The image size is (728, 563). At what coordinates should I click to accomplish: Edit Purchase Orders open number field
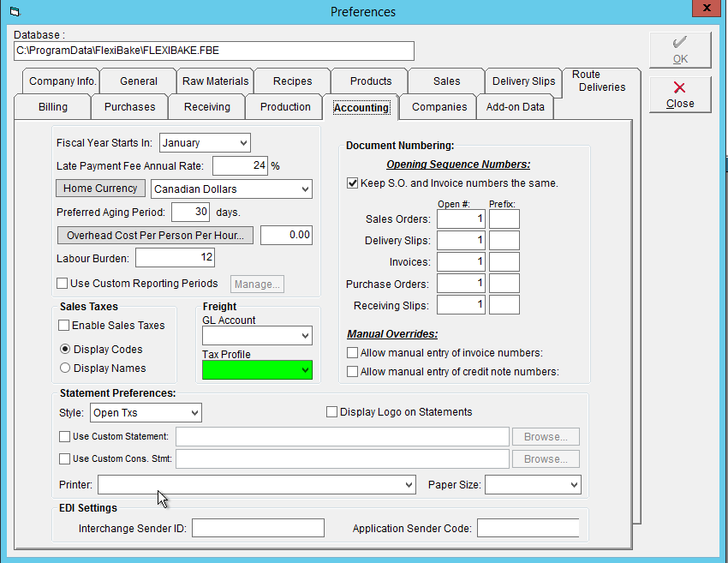pos(461,284)
